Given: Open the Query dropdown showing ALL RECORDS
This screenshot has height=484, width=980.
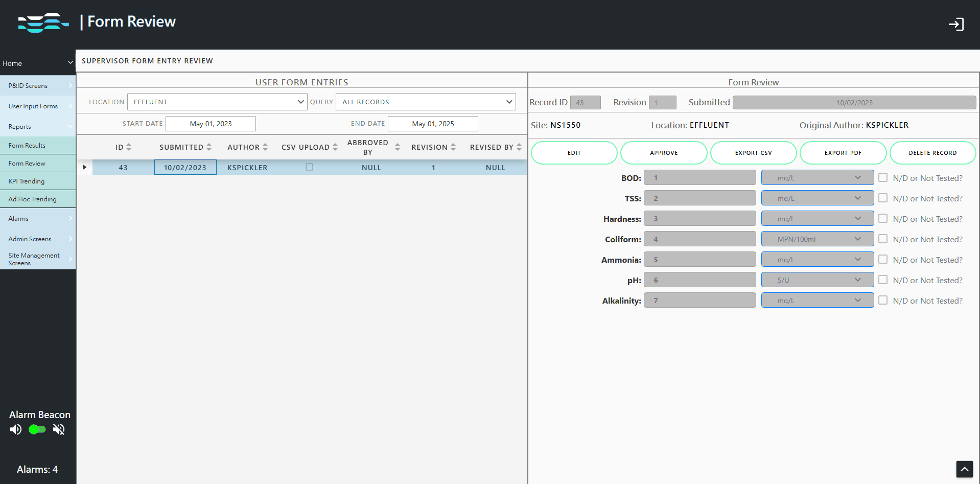Looking at the screenshot, I should [x=426, y=102].
